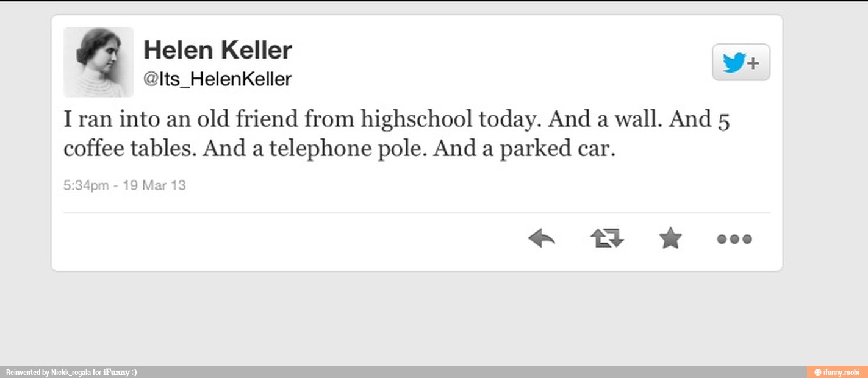868x378 pixels.
Task: Retweet the tweet using the arrows icon
Action: pos(607,238)
